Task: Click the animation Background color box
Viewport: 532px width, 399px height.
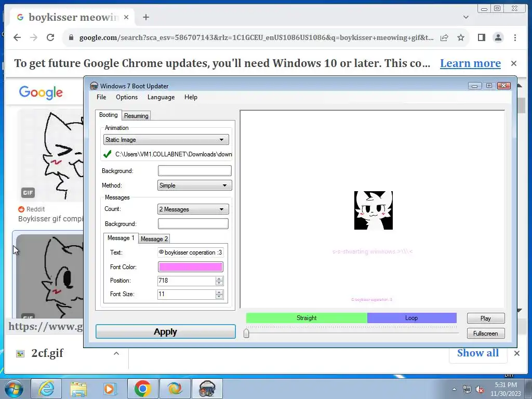Action: click(194, 170)
